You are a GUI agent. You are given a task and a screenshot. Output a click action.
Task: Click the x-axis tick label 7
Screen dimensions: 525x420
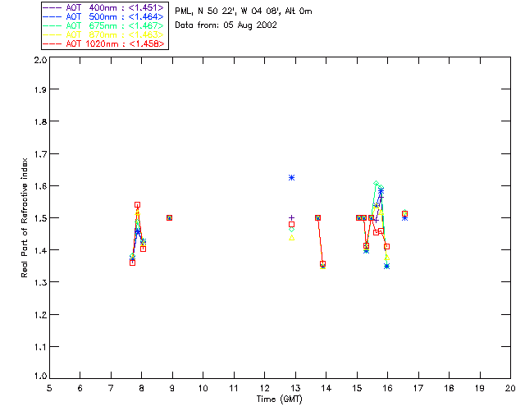(x=111, y=388)
